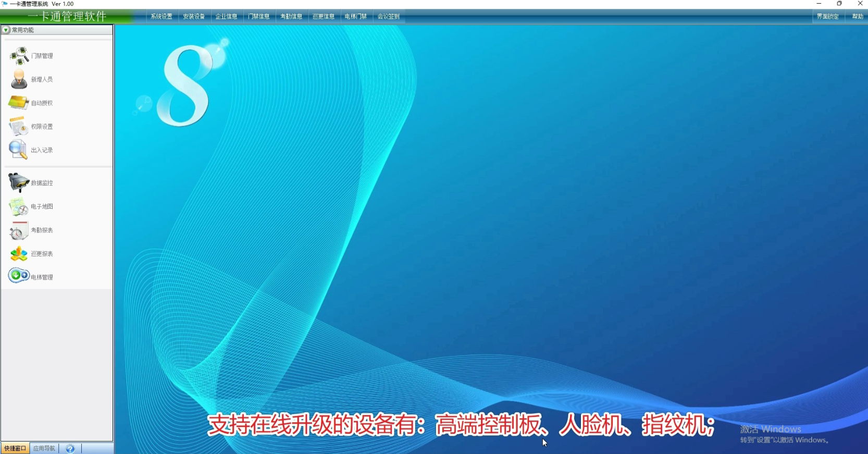The height and width of the screenshot is (454, 868).
Task: Launch the 数据监控 data monitoring icon
Action: tap(19, 183)
